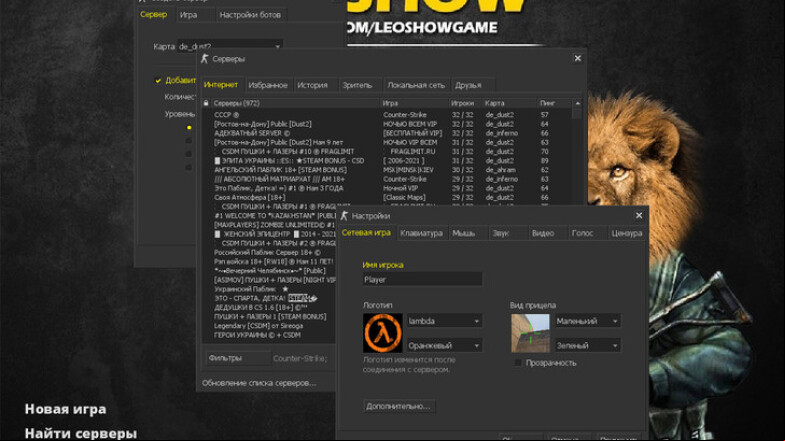The width and height of the screenshot is (785, 441).
Task: Open the Оранжевый logo color dropdown
Action: click(x=444, y=345)
